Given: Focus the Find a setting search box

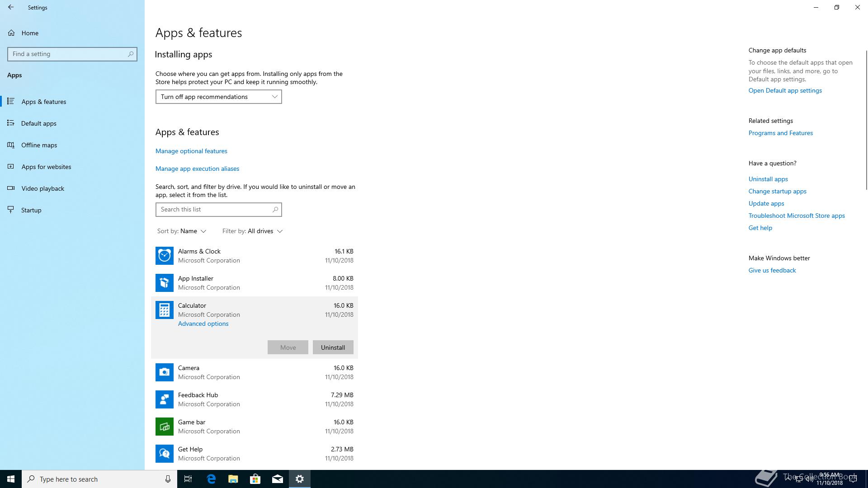Looking at the screenshot, I should coord(72,54).
